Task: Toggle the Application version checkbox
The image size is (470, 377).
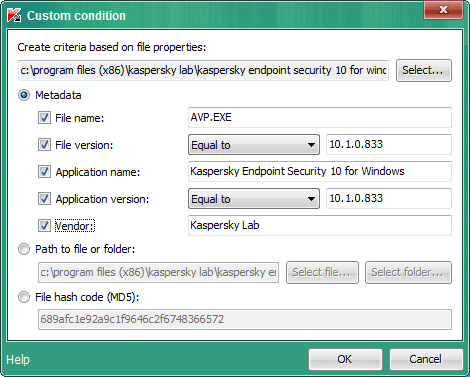Action: 44,199
